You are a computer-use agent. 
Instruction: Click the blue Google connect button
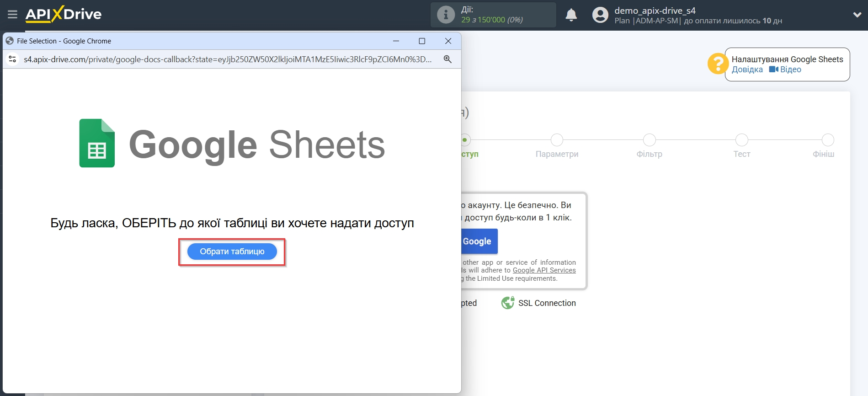pos(479,241)
